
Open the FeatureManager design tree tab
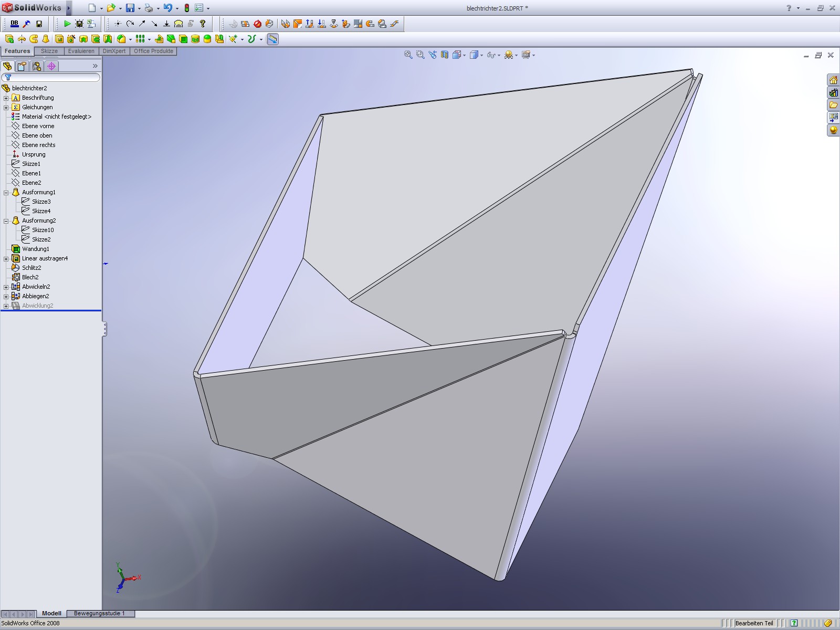click(x=7, y=66)
